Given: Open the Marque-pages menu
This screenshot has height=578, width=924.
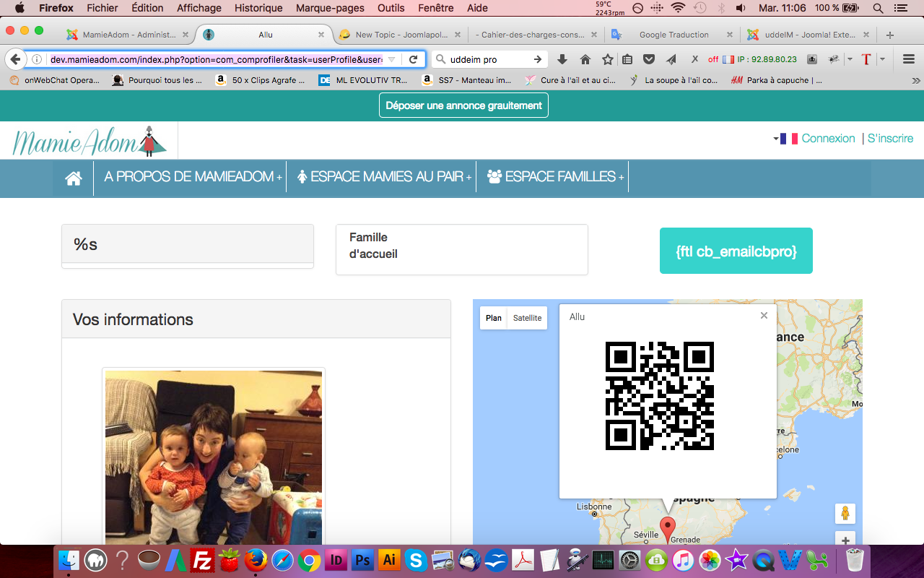Looking at the screenshot, I should [330, 9].
